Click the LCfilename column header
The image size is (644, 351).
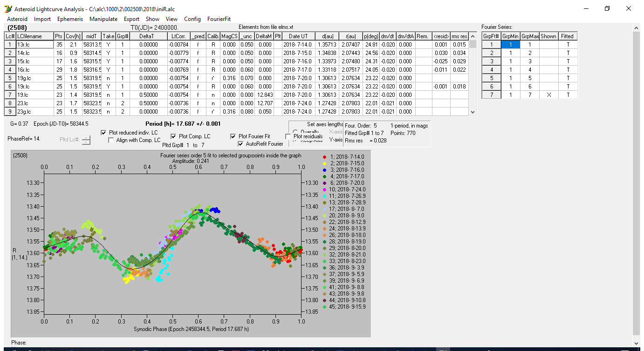(34, 36)
